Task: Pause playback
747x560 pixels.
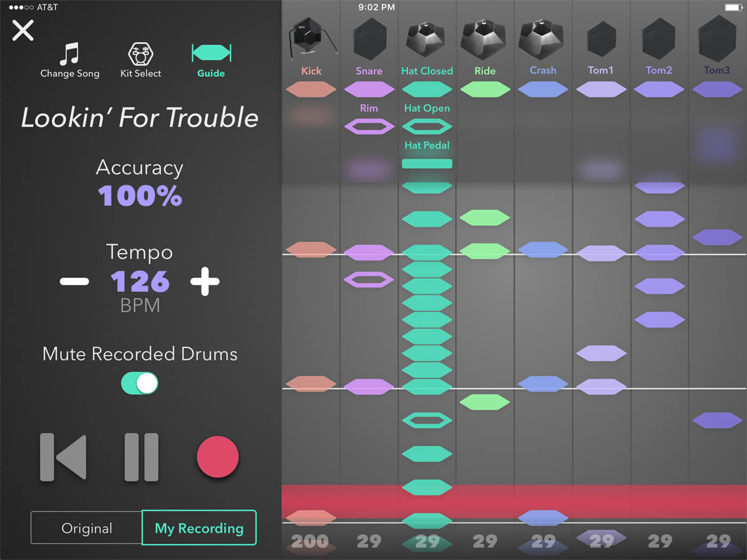Action: click(x=141, y=457)
